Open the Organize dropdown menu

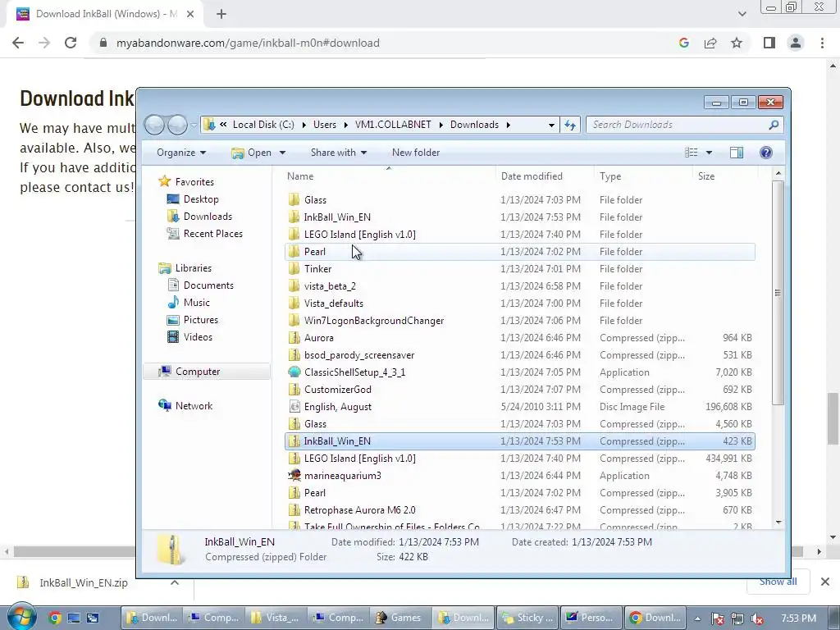(x=181, y=153)
